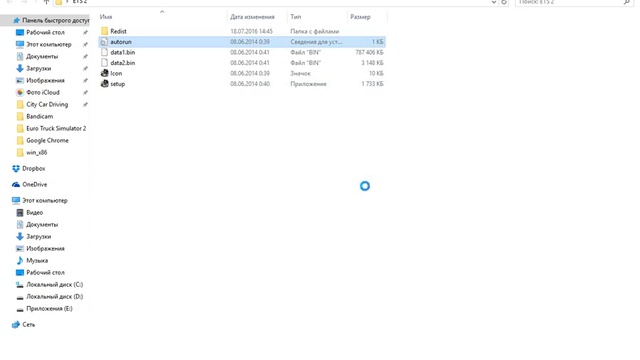This screenshot has width=640, height=360.
Task: Click the Приложения (E:) drive icon
Action: click(20, 309)
